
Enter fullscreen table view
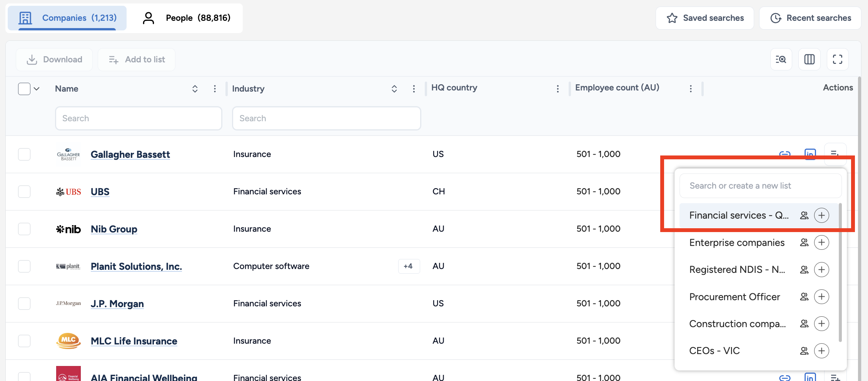pos(838,59)
